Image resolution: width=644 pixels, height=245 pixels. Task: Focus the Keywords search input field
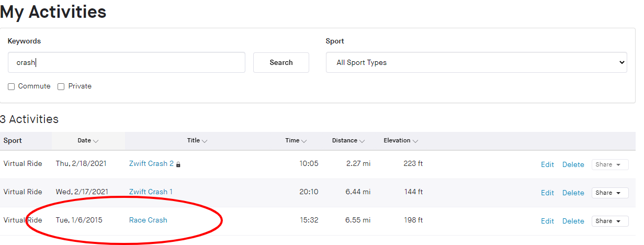click(x=127, y=62)
